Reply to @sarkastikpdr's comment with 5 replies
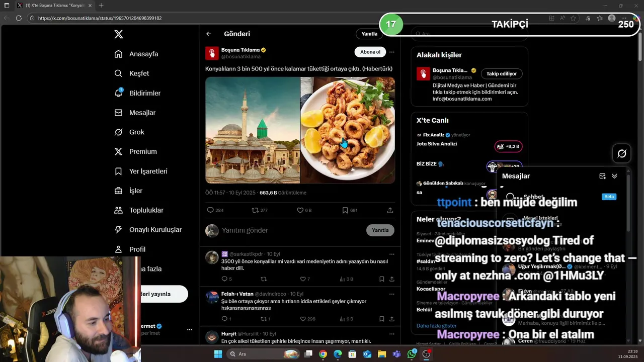This screenshot has width=644, height=362. pos(226,279)
